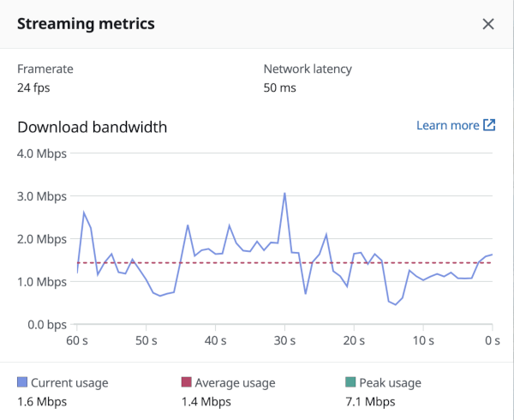Image resolution: width=514 pixels, height=420 pixels.
Task: Click the 4.0 Mbps y-axis label
Action: [42, 154]
